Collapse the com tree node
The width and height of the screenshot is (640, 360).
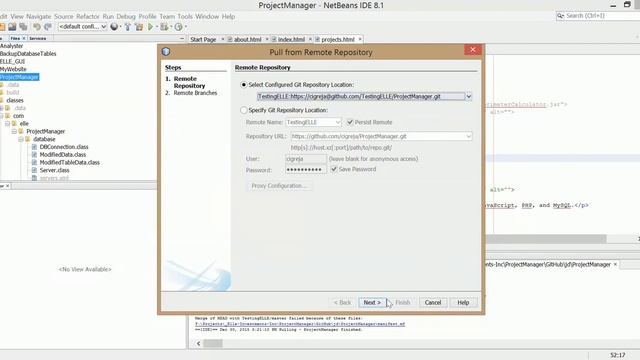click(x=1, y=116)
